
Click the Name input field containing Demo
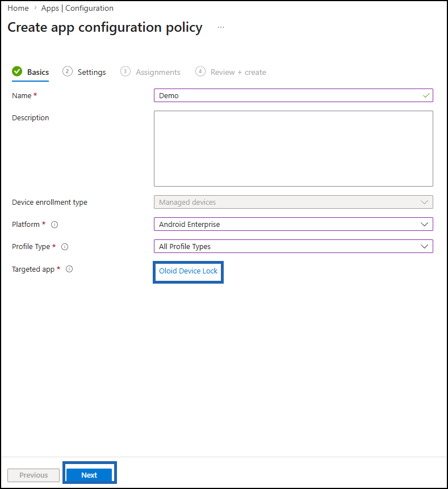point(294,95)
